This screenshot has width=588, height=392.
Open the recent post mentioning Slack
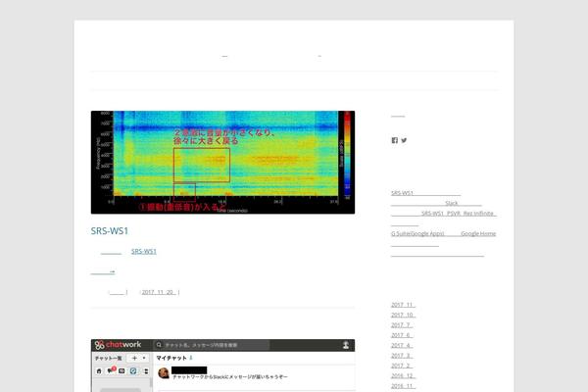[x=436, y=203]
